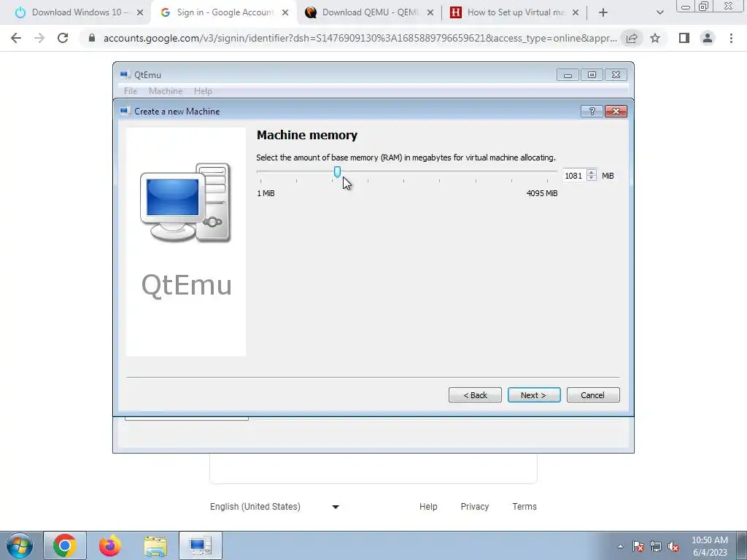Click the browser forward arrow
This screenshot has height=560, width=747.
point(39,38)
